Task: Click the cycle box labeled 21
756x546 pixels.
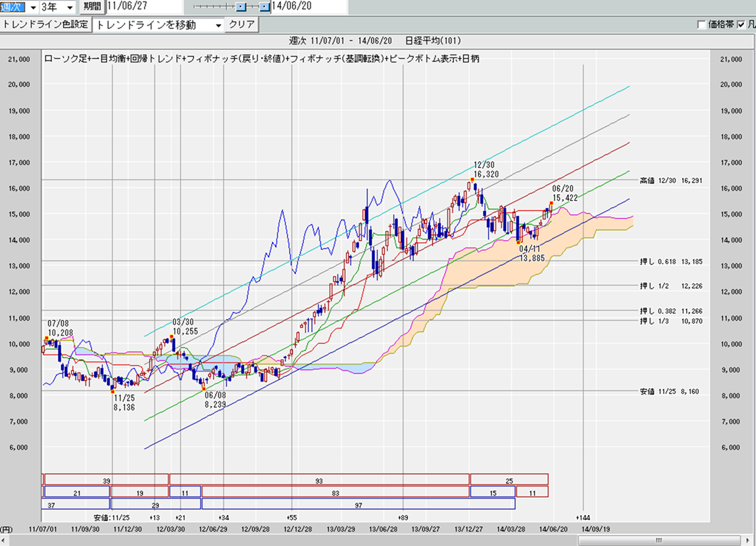Action: (x=77, y=492)
